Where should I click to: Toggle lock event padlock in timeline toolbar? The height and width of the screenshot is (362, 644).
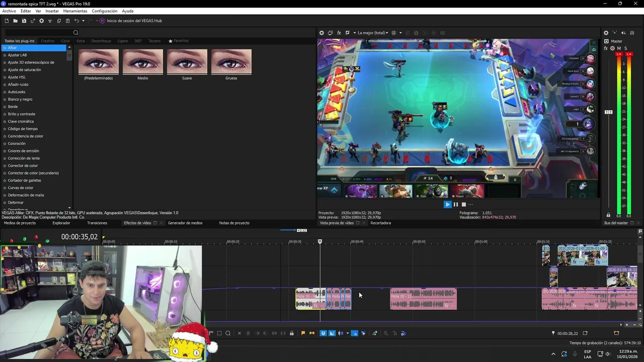coord(291,333)
